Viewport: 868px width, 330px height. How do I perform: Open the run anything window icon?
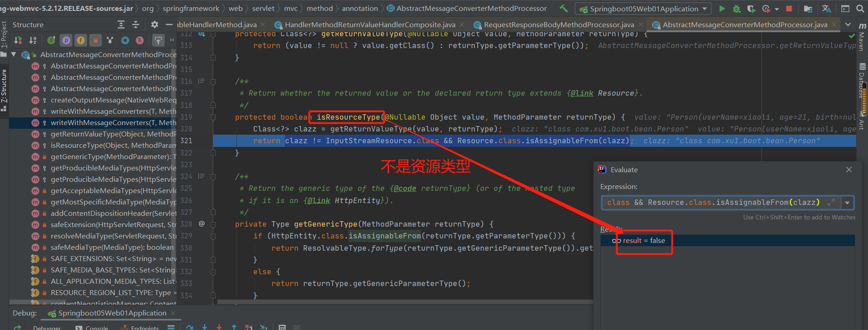(x=845, y=9)
